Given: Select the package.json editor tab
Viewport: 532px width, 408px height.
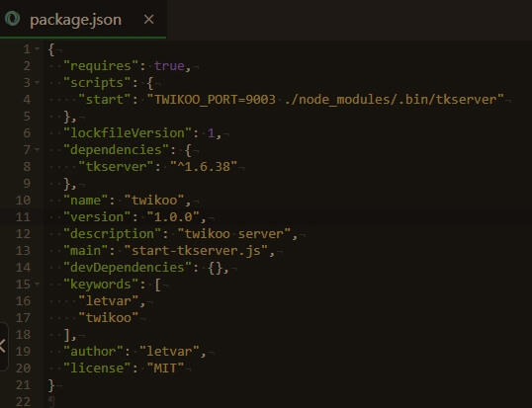Looking at the screenshot, I should coord(83,20).
